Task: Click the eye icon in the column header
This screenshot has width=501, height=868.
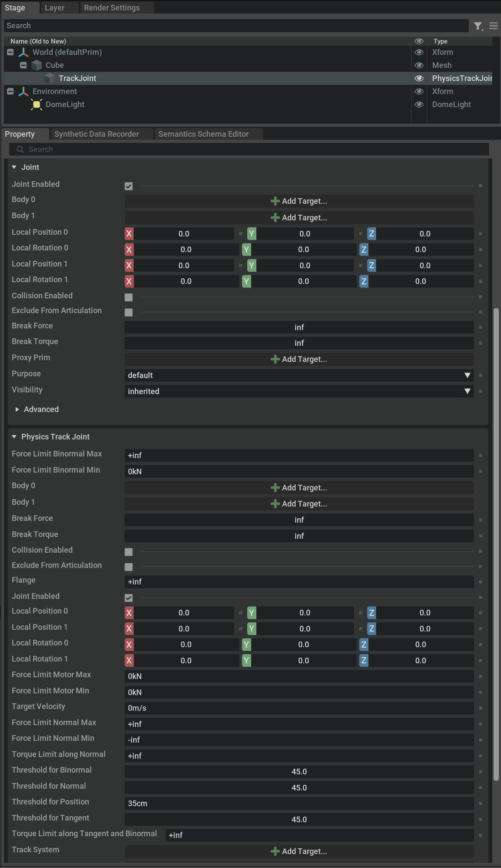Action: [419, 41]
